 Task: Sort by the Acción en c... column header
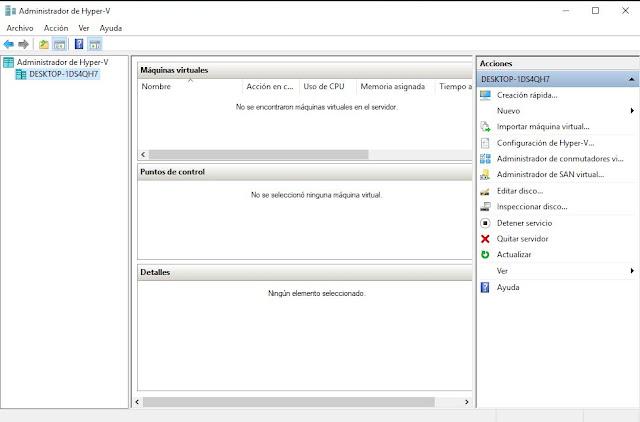pyautogui.click(x=270, y=87)
